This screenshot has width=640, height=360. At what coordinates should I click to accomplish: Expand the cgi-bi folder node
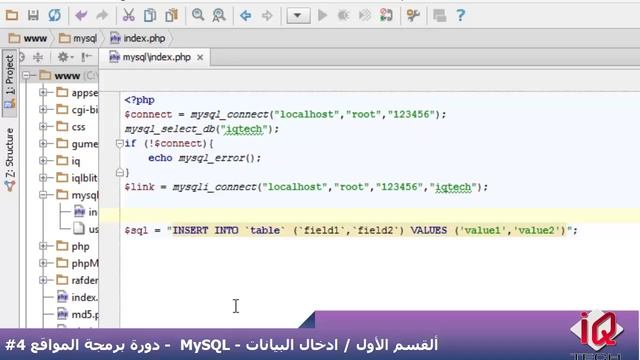tap(43, 109)
